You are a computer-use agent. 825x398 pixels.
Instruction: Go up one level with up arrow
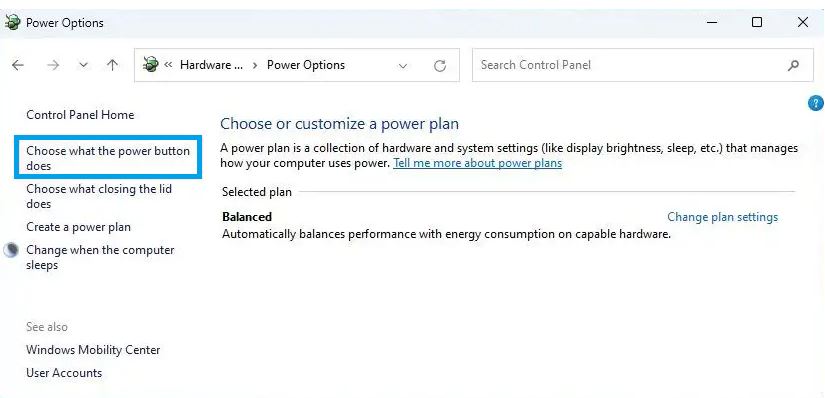click(x=112, y=65)
